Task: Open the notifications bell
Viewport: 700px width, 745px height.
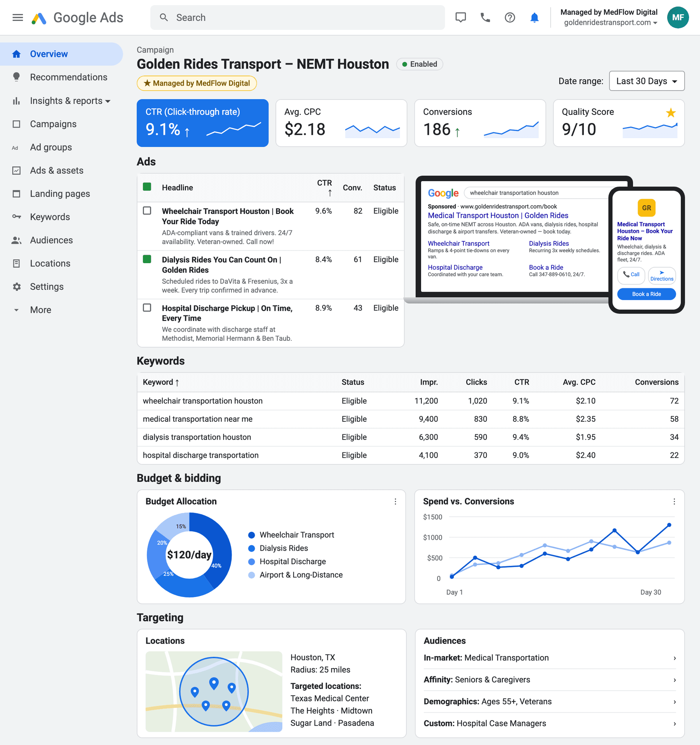Action: (534, 17)
